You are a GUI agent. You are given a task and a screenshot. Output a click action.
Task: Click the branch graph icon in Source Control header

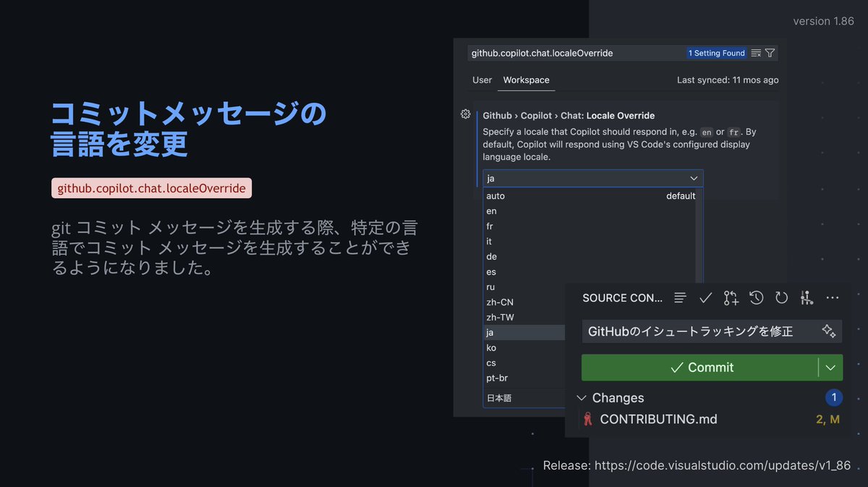pyautogui.click(x=807, y=297)
